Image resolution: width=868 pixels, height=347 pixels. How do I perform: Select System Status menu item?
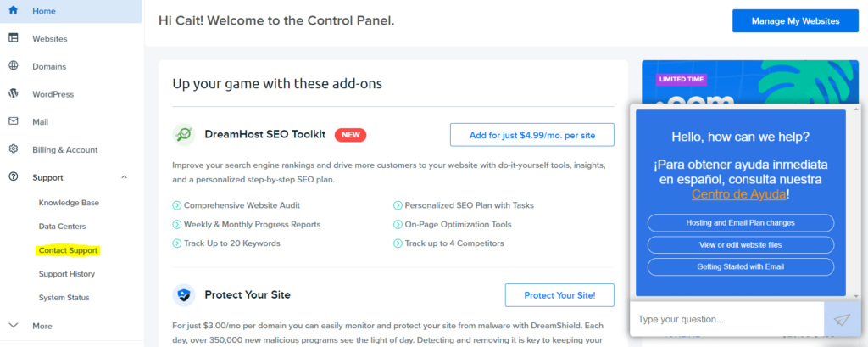64,298
